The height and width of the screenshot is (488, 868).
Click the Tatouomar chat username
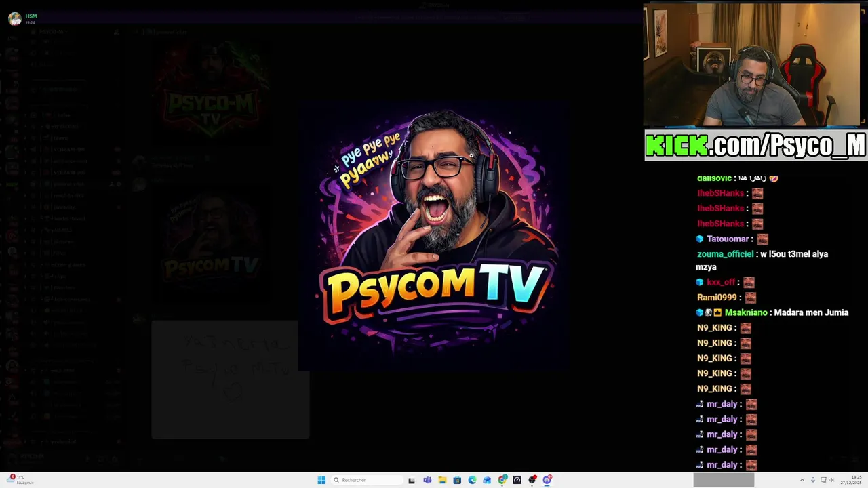pyautogui.click(x=728, y=239)
